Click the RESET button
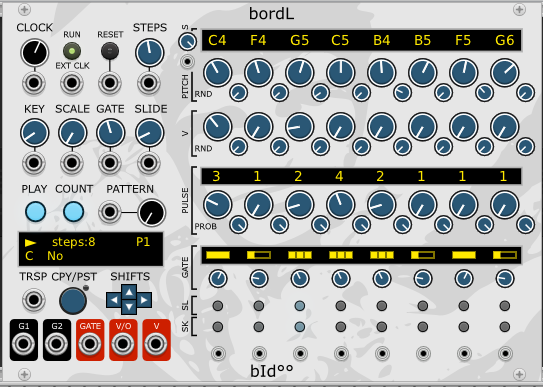This screenshot has width=543, height=387. (110, 51)
